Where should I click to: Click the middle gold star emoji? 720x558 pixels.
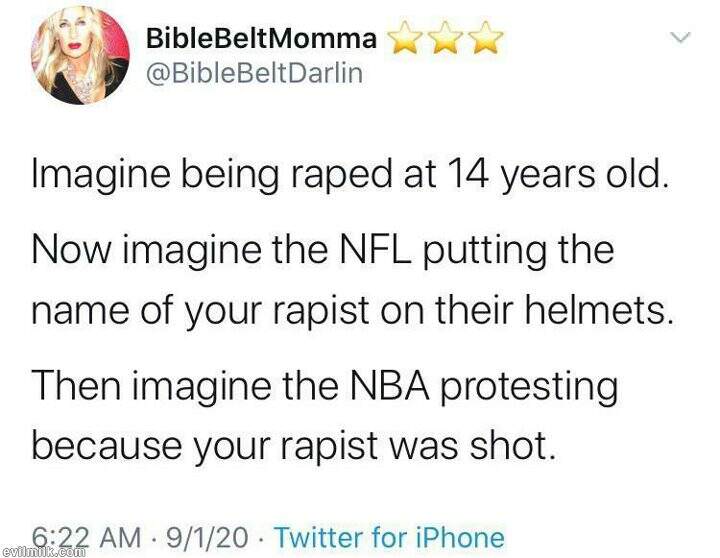coord(445,40)
